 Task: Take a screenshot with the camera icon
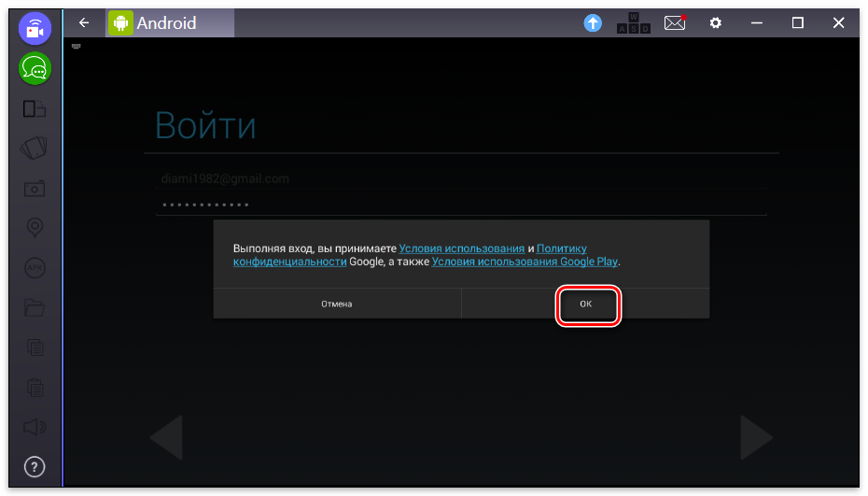tap(35, 188)
